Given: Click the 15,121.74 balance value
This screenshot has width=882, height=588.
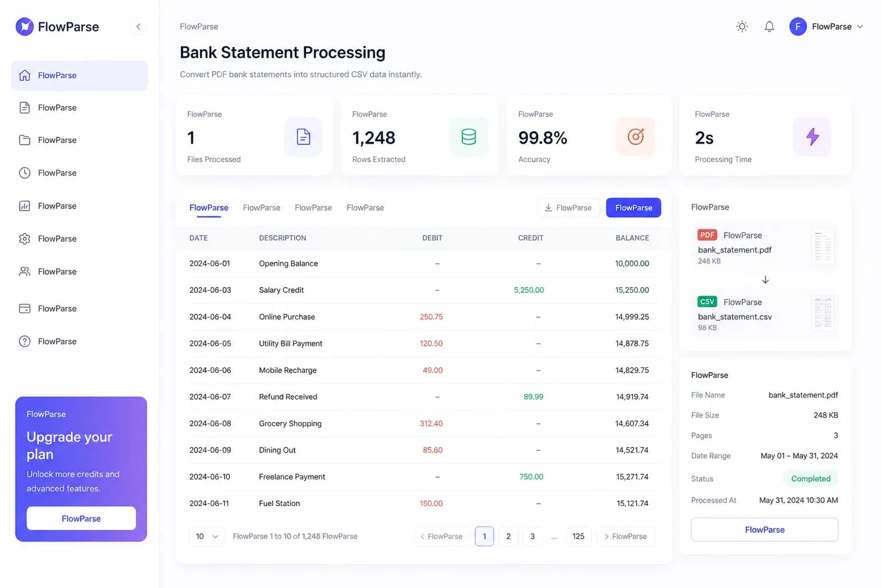Looking at the screenshot, I should [632, 504].
